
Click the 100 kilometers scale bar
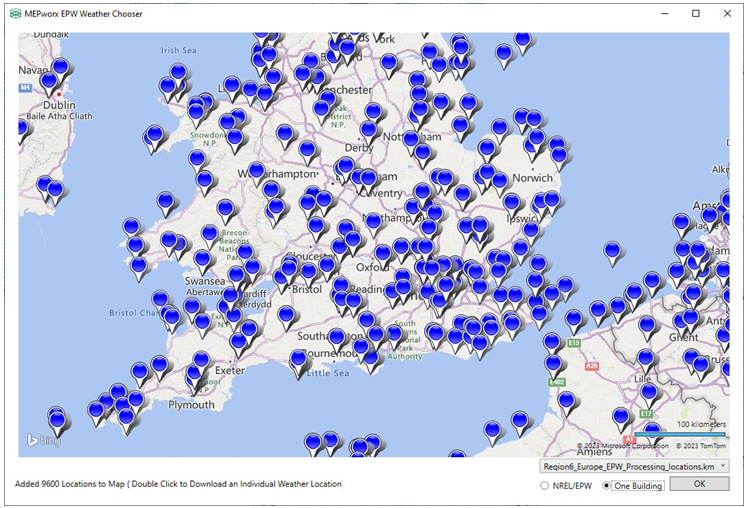680,434
